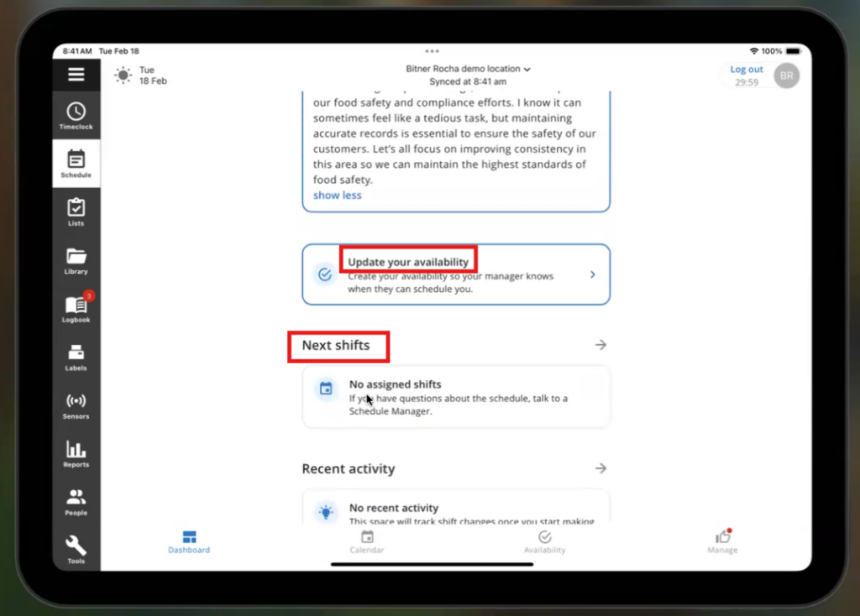This screenshot has width=860, height=616.
Task: Click the home indicator bar
Action: [433, 564]
